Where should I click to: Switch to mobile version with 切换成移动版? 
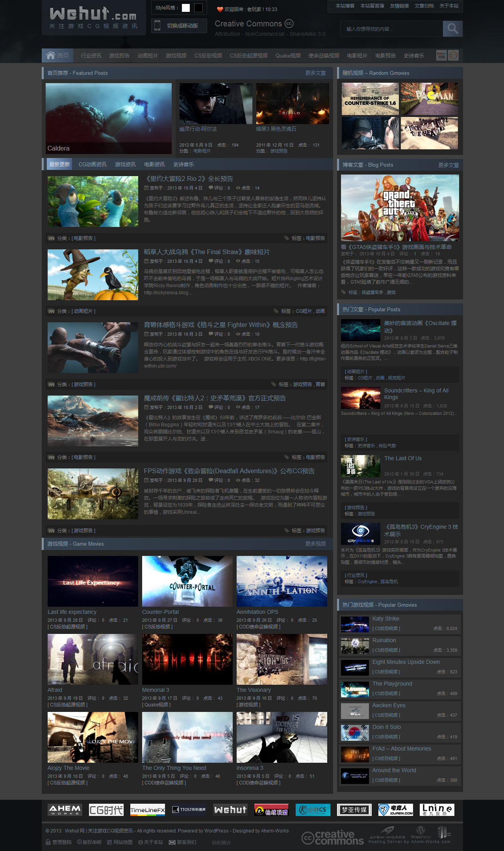(x=179, y=26)
